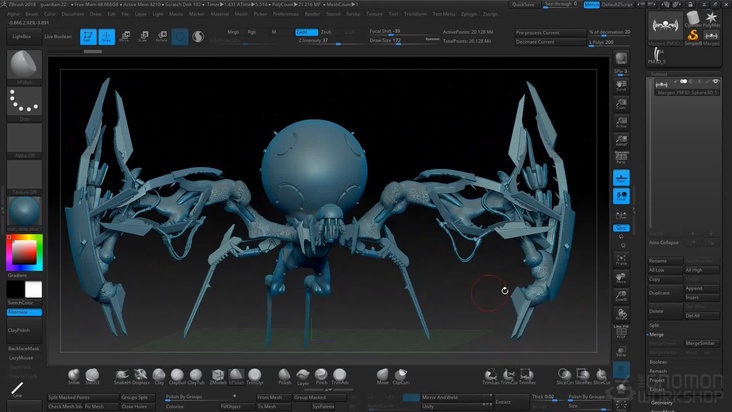Enable the Mrgb mode

coord(233,32)
